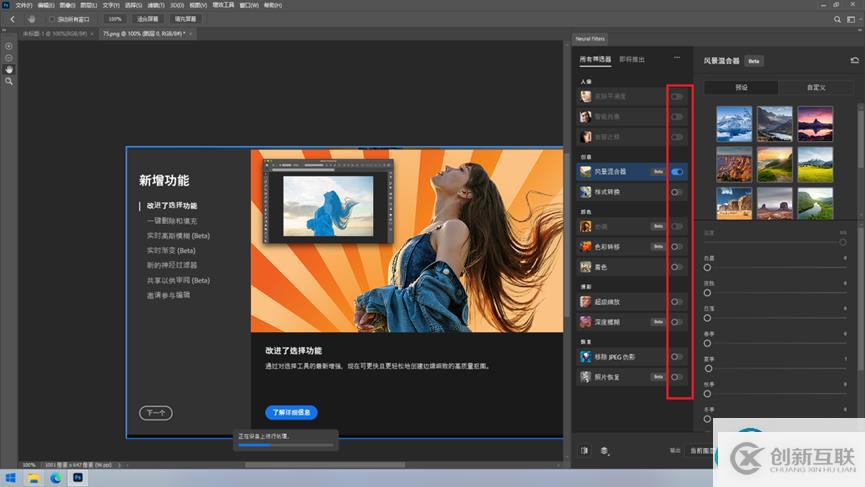This screenshot has height=487, width=865.
Task: Select the Hand tool in left toolbar
Action: pyautogui.click(x=9, y=69)
